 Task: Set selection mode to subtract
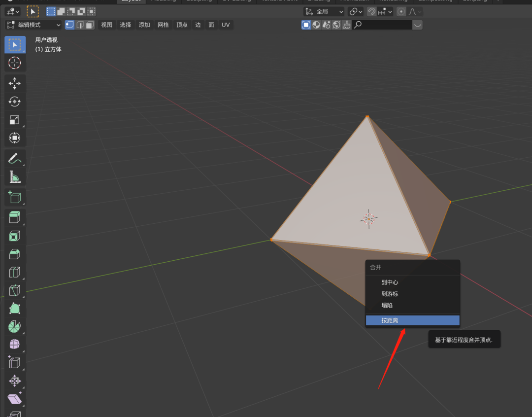(71, 12)
